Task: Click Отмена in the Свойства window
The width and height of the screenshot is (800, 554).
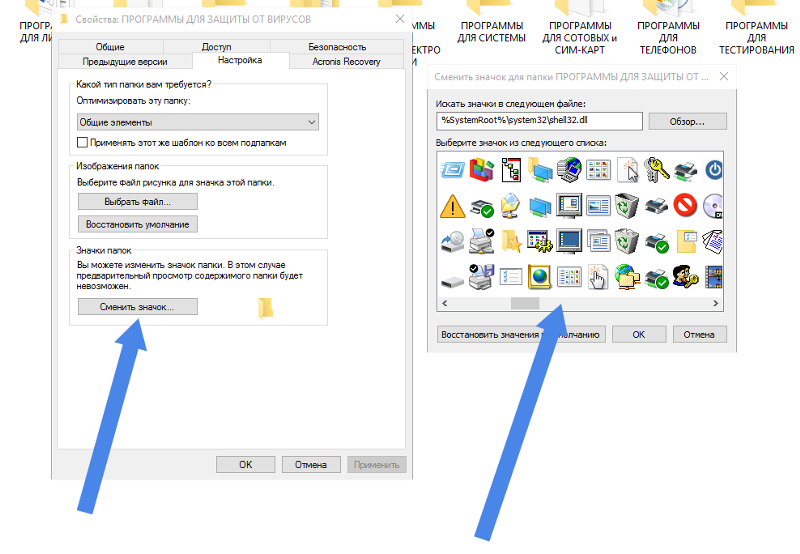Action: click(311, 465)
